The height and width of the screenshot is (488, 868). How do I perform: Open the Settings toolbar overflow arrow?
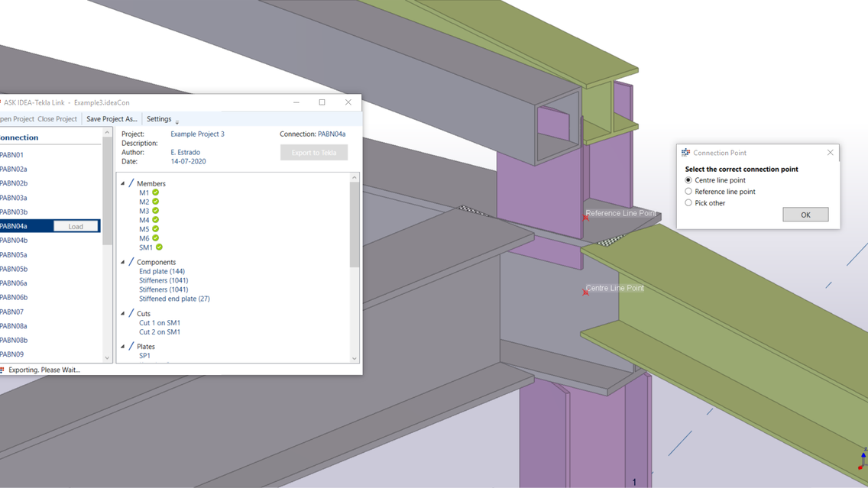177,122
